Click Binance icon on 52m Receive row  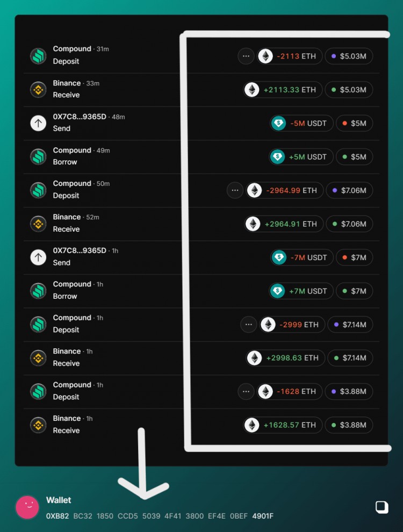tap(38, 224)
